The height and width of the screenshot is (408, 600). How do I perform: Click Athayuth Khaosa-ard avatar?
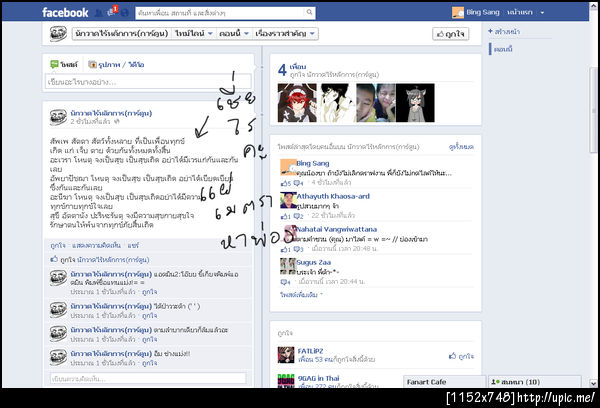288,201
